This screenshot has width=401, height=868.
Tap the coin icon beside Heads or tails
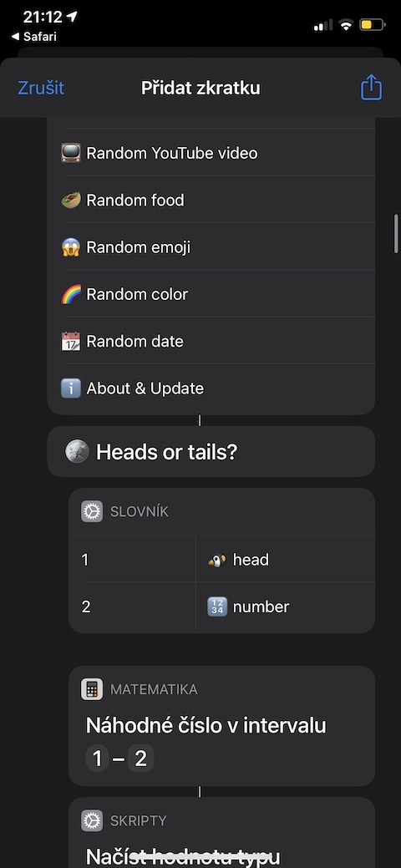point(76,452)
